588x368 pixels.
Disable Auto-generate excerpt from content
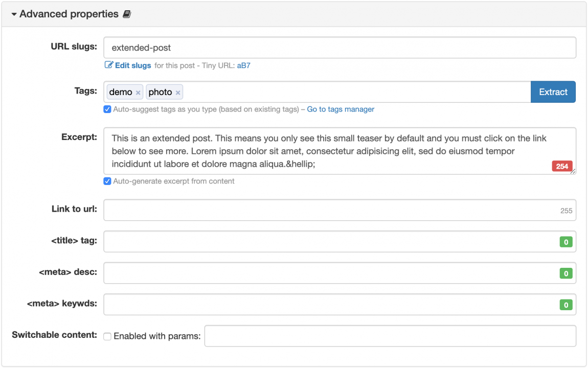tap(107, 181)
